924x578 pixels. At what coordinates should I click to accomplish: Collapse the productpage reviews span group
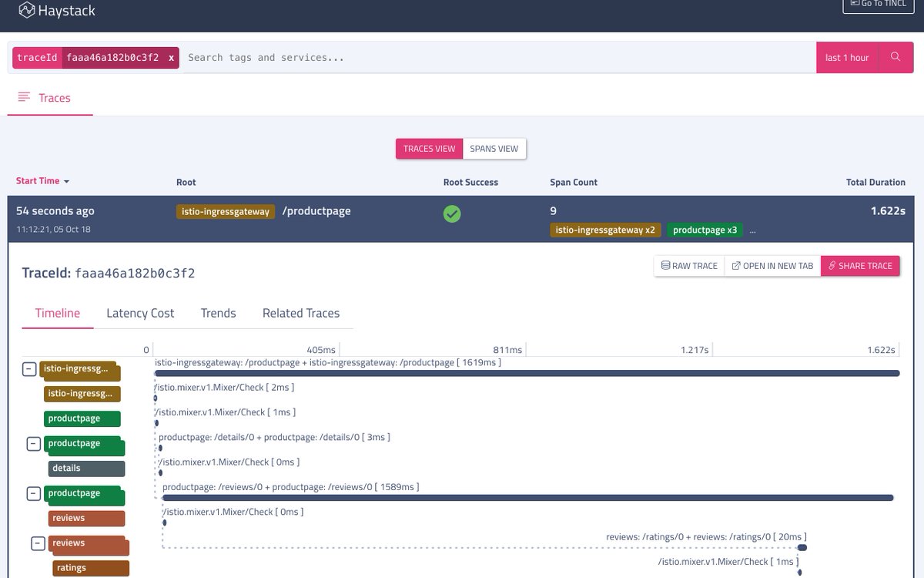[33, 494]
